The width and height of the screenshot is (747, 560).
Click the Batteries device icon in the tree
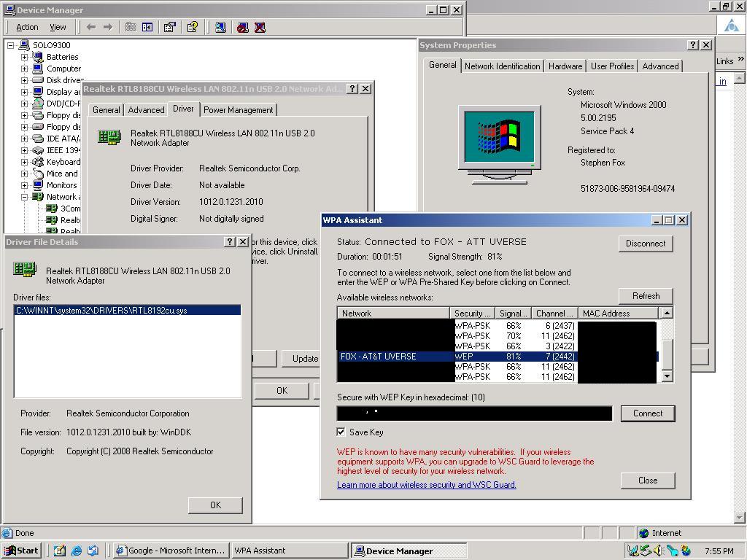click(38, 57)
